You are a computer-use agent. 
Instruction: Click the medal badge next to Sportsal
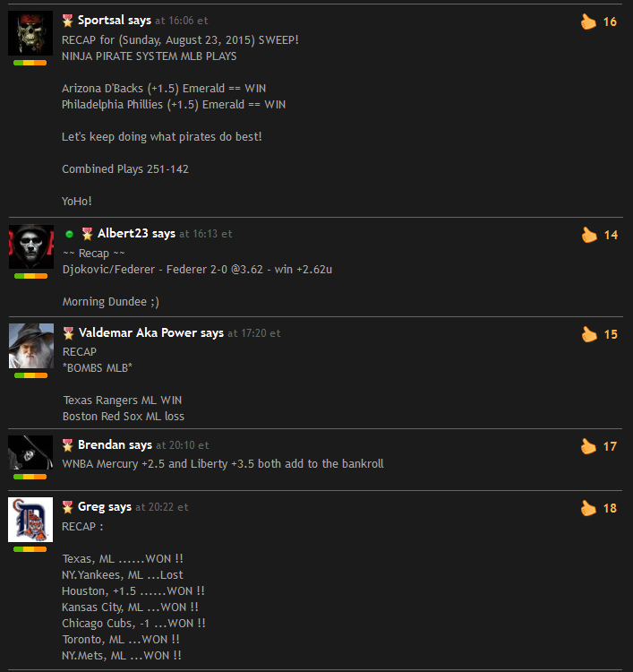point(68,20)
